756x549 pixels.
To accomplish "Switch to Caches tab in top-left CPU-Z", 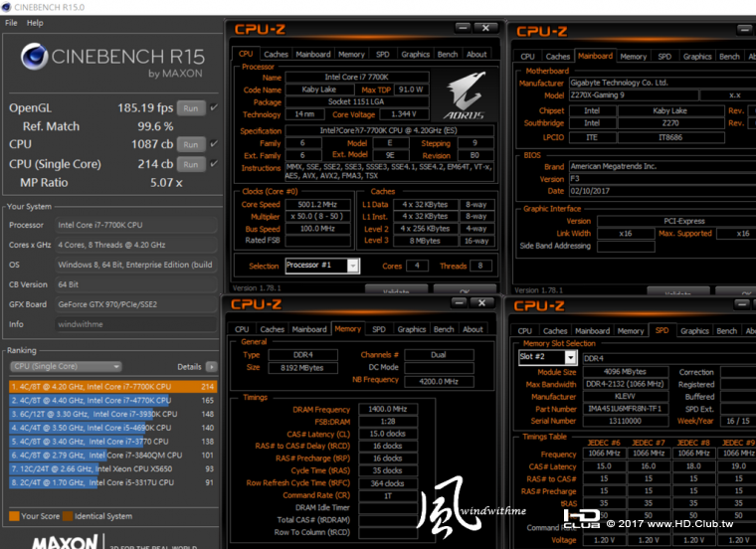I will 276,55.
